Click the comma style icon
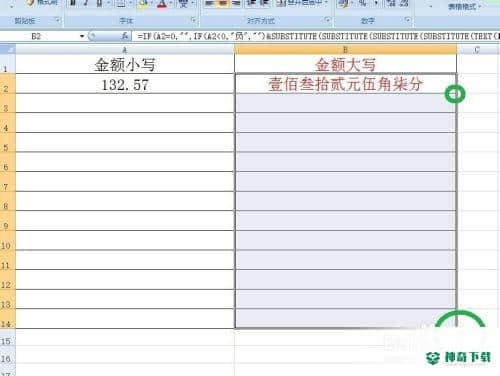Image resolution: width=500 pixels, height=376 pixels. [x=376, y=3]
